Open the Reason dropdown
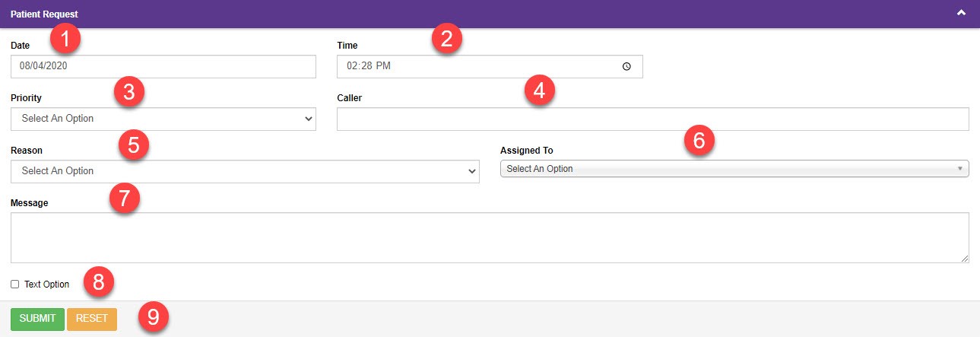 tap(245, 171)
